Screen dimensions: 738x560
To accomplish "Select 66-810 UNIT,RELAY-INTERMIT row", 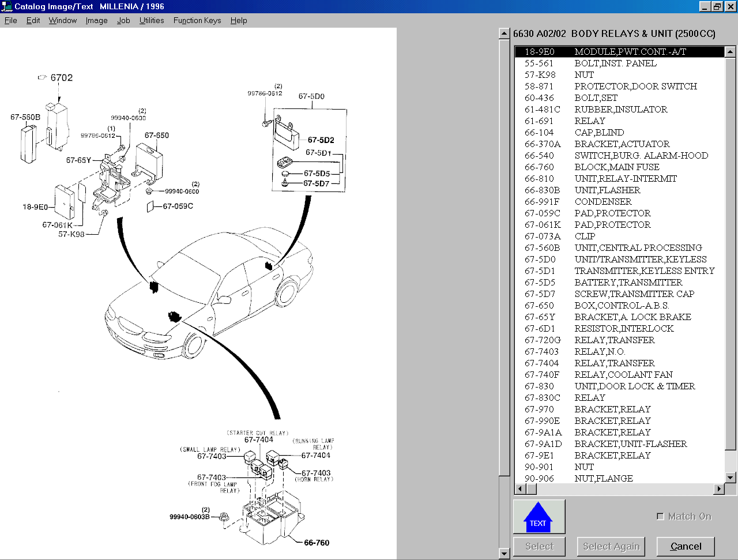I will coord(619,178).
